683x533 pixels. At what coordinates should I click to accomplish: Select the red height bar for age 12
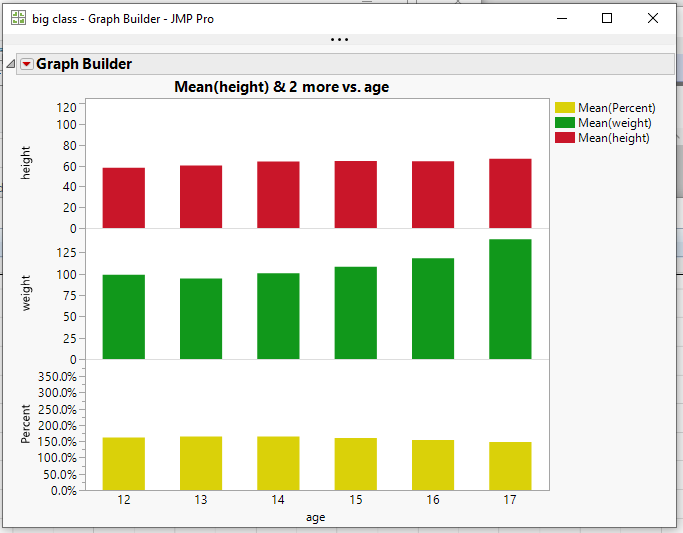tap(124, 198)
